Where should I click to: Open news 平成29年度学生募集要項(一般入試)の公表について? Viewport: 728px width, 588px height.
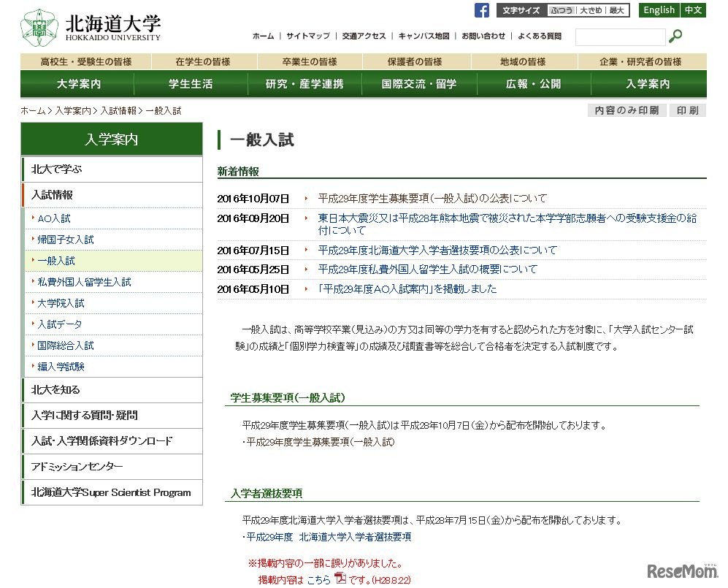(x=432, y=199)
